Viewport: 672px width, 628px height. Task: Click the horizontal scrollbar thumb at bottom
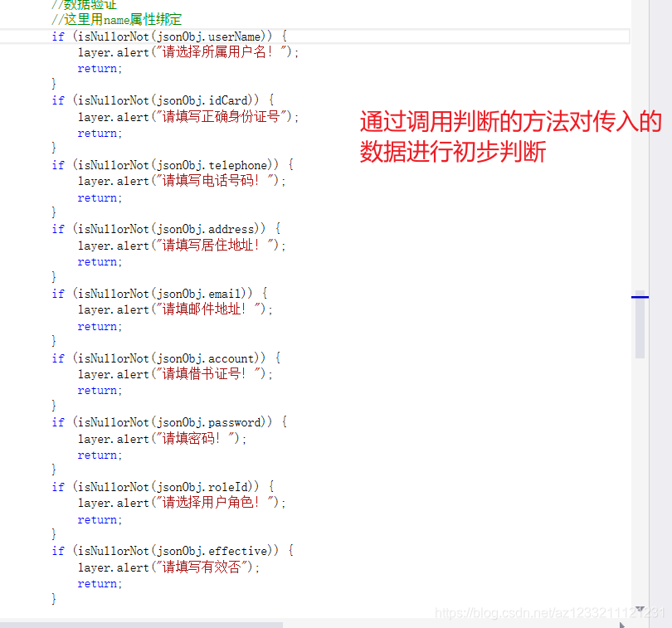pyautogui.click(x=141, y=625)
